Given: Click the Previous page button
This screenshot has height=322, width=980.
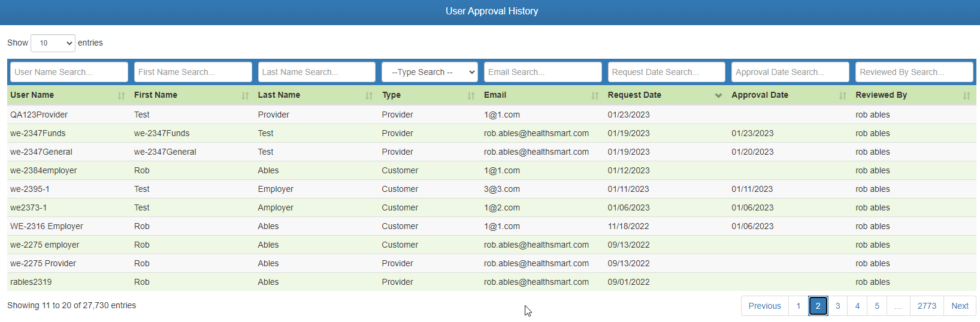Looking at the screenshot, I should (764, 306).
